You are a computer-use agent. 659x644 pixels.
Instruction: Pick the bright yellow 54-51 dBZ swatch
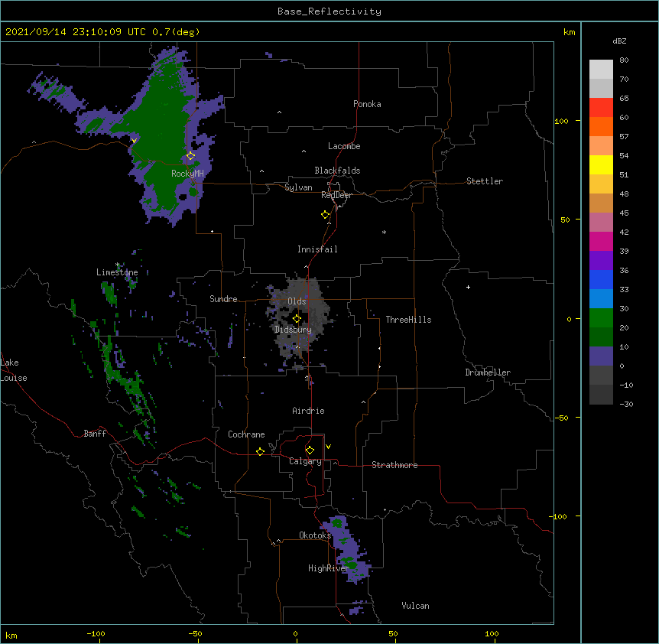click(601, 164)
